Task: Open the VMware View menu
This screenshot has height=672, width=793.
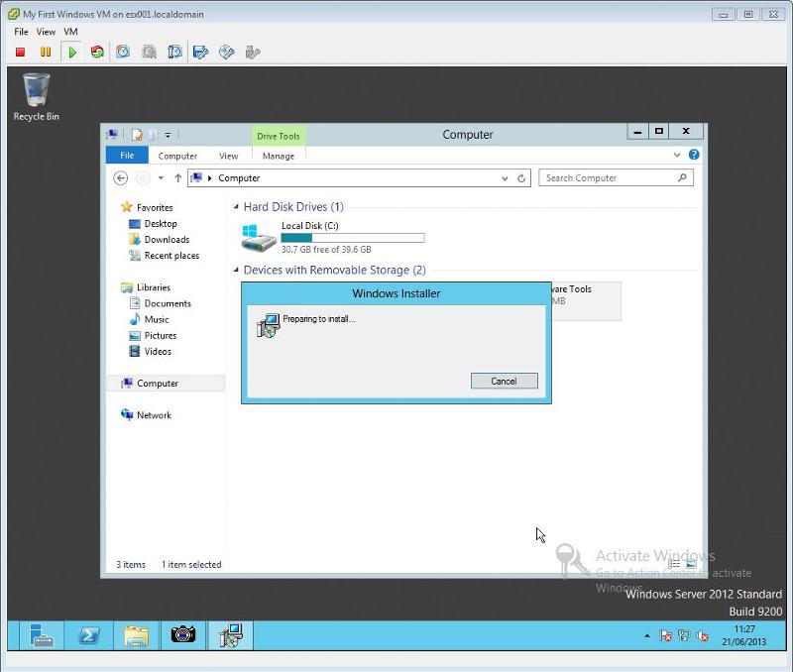Action: click(46, 32)
